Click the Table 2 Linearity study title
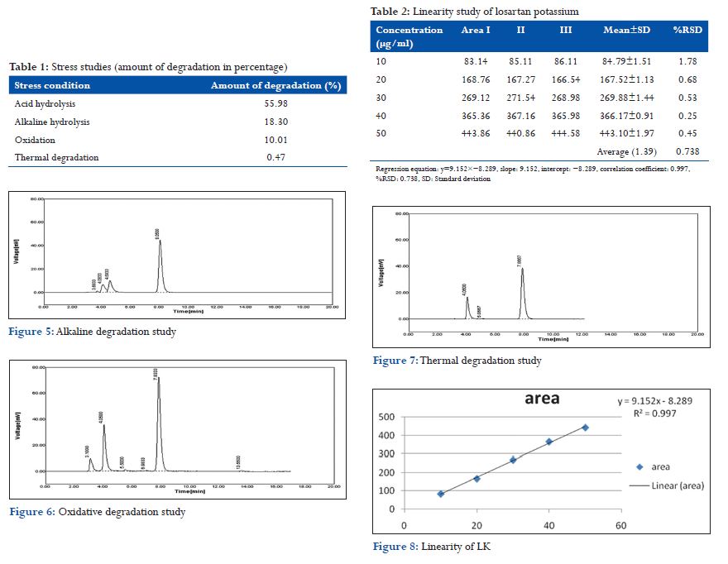This screenshot has width=728, height=564. (474, 12)
